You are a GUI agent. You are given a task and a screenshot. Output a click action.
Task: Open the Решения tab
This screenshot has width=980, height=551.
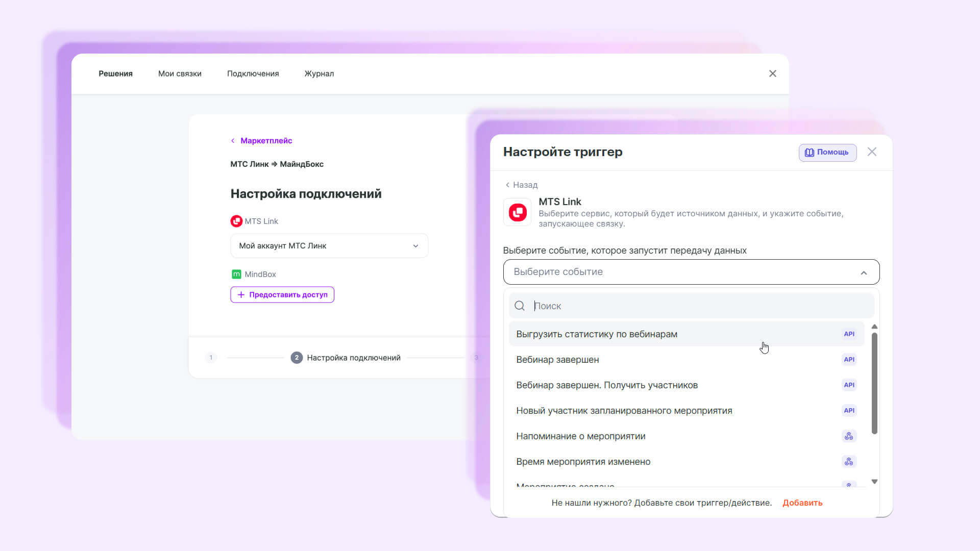[x=115, y=73]
